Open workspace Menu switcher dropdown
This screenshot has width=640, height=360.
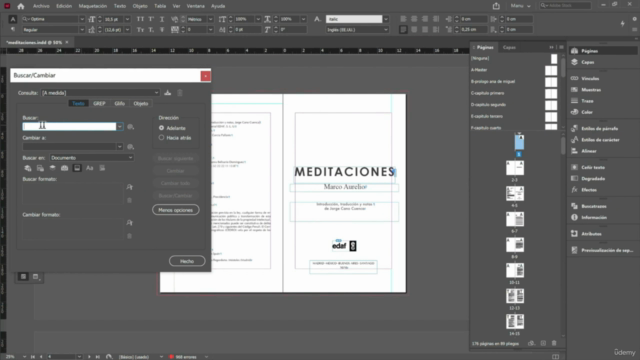[520, 6]
